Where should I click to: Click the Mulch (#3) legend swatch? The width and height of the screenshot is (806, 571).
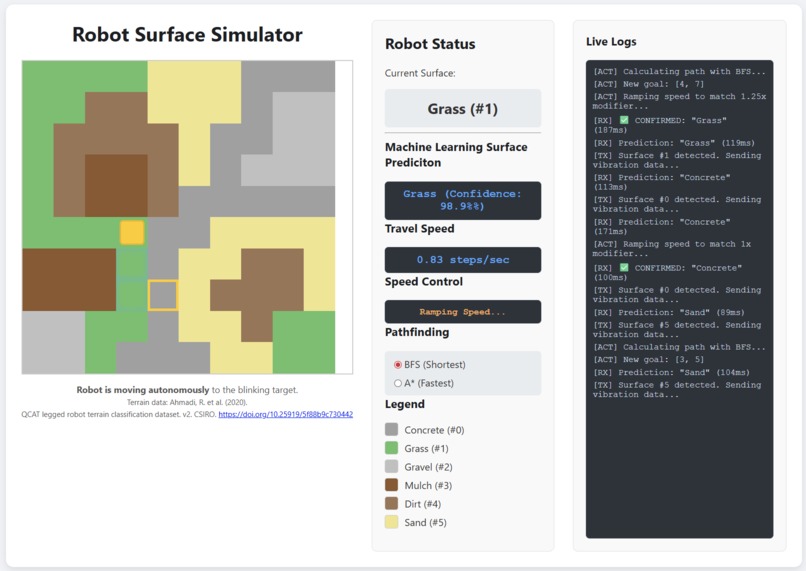(x=392, y=485)
